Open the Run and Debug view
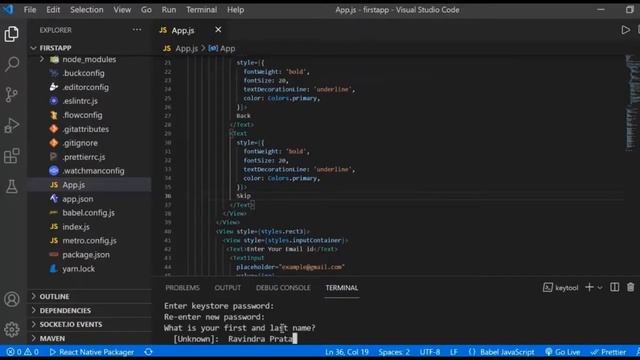The width and height of the screenshot is (640, 360). 11,125
